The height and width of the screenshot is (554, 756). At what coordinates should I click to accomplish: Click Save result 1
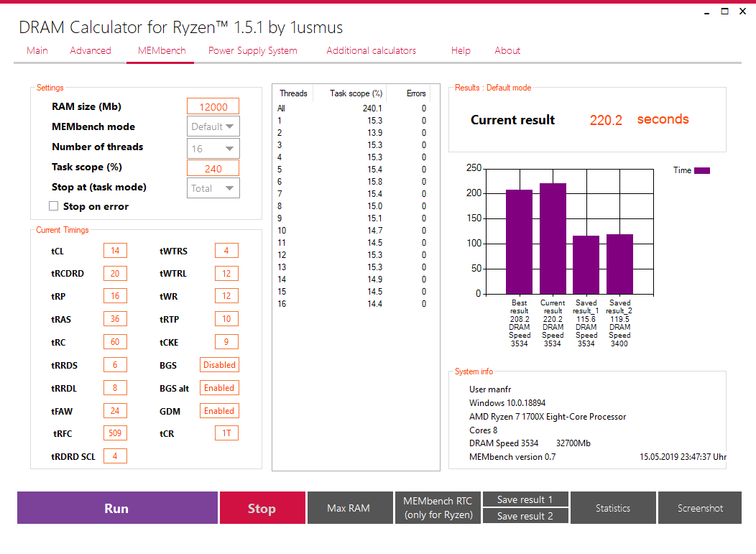[x=525, y=499]
